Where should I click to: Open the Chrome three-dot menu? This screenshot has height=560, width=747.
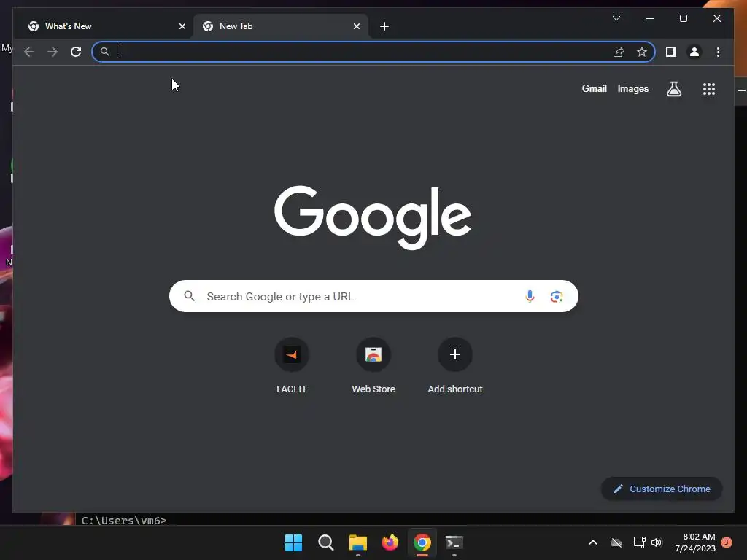coord(718,52)
